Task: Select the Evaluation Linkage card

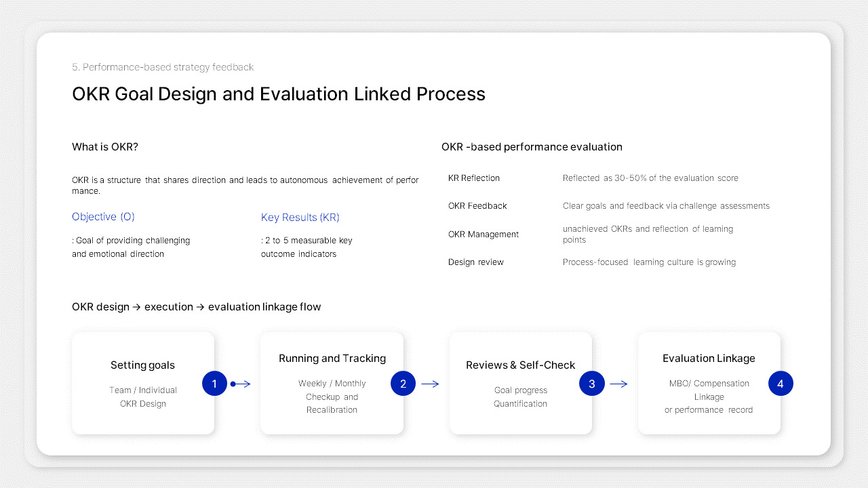Action: point(709,383)
